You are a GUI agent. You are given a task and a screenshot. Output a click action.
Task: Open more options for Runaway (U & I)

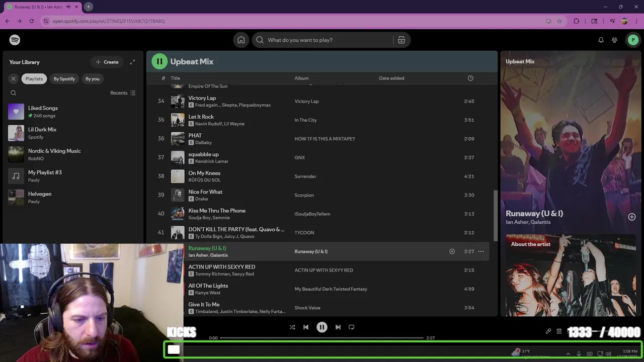coord(481,251)
